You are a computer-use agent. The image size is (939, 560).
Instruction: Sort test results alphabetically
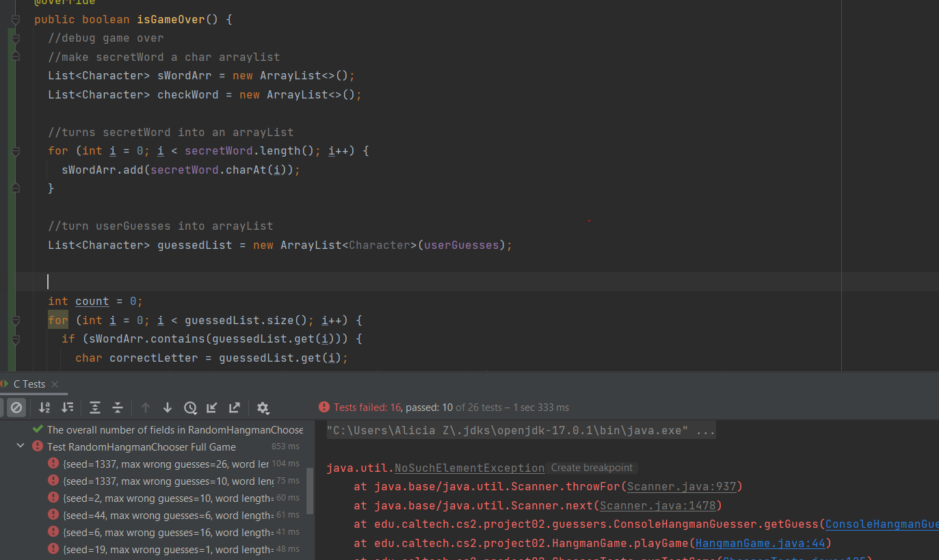[x=44, y=408]
